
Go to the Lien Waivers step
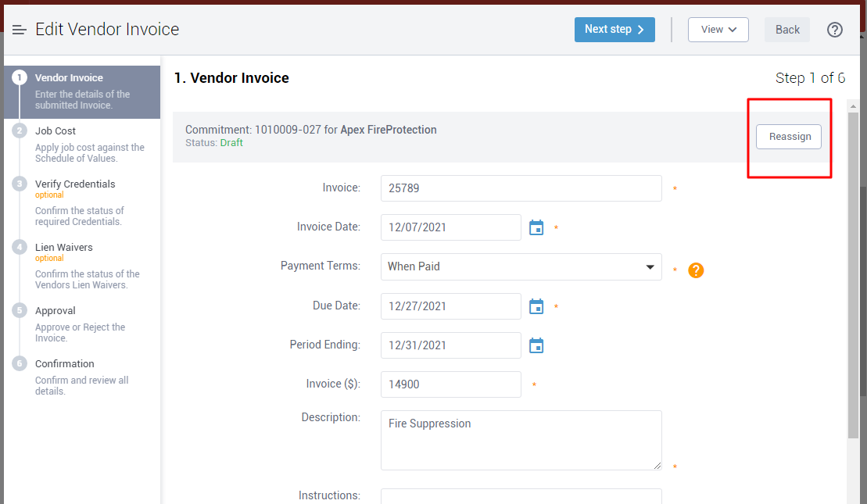click(x=64, y=248)
